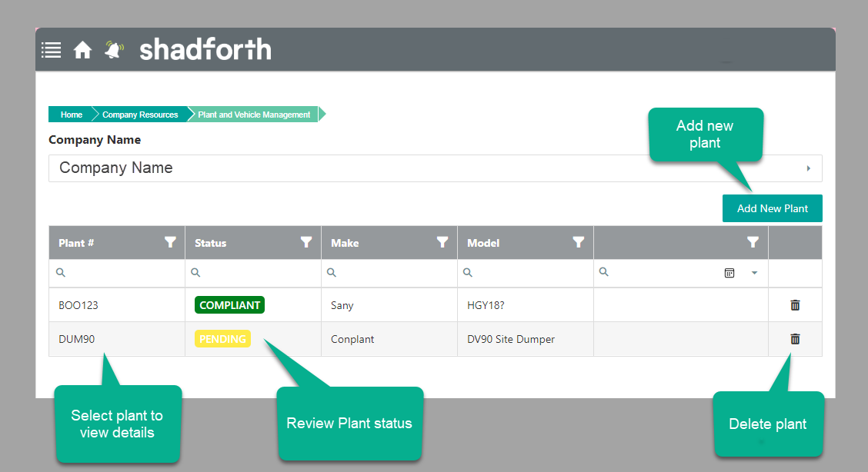Viewport: 868px width, 472px height.
Task: Expand the date filter dropdown caret
Action: click(x=754, y=273)
